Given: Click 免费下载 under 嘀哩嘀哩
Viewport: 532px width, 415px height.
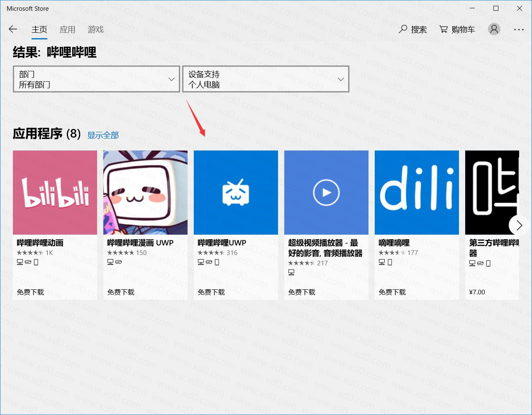Looking at the screenshot, I should 392,292.
